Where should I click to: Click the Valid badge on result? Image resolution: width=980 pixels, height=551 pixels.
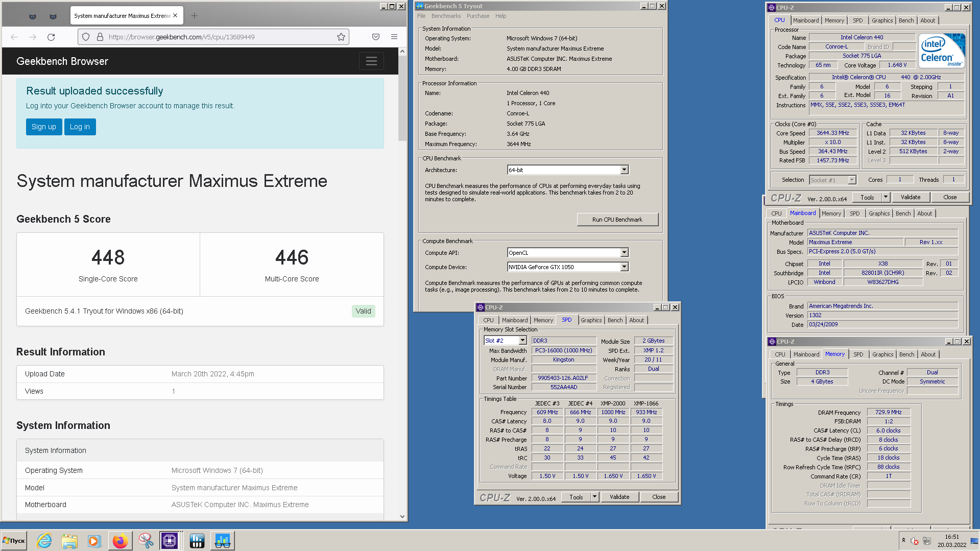pos(364,311)
